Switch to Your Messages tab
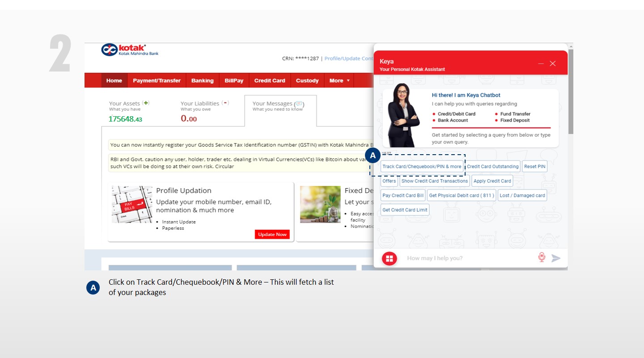The width and height of the screenshot is (644, 358). (278, 106)
